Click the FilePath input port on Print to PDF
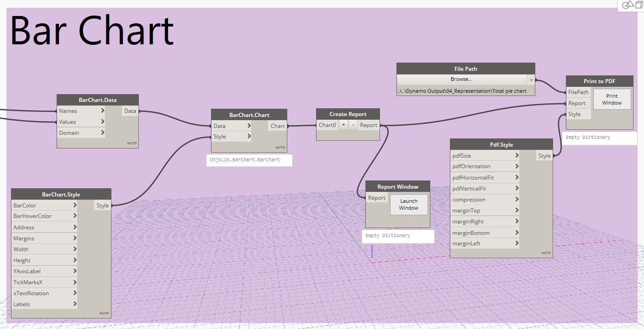This screenshot has height=329, width=644. coord(579,92)
